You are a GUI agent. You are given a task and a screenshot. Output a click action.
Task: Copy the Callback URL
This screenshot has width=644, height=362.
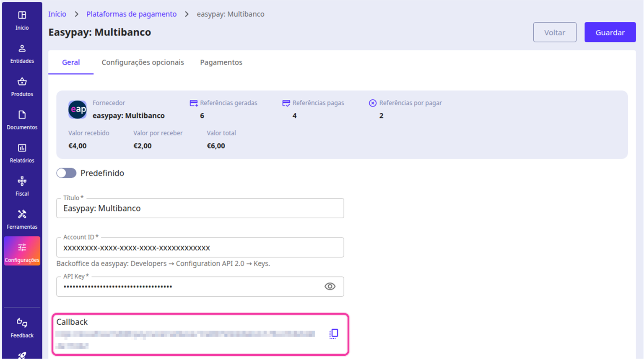(x=334, y=334)
